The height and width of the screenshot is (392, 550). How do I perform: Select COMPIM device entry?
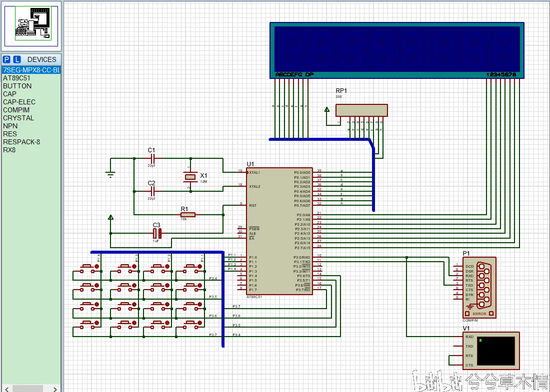(x=16, y=110)
